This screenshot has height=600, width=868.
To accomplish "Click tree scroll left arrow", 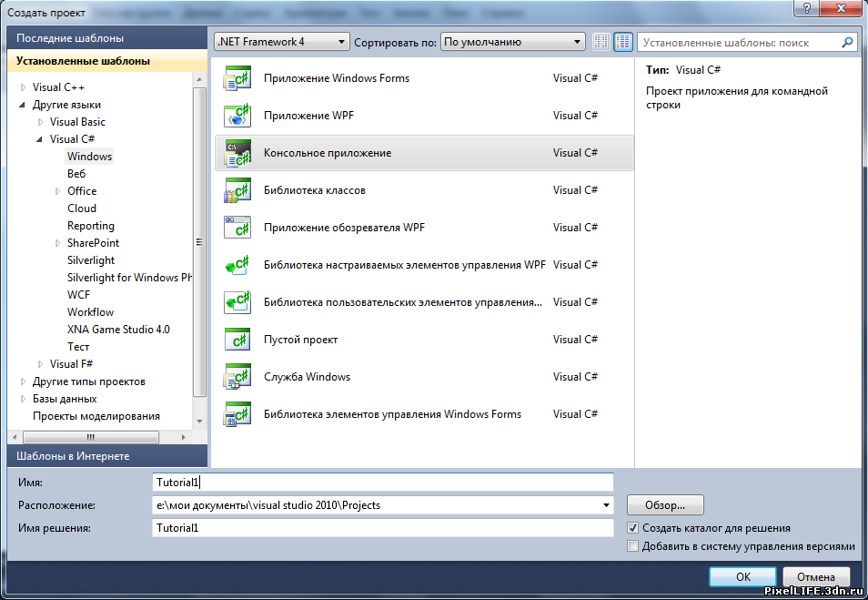I will tap(15, 437).
